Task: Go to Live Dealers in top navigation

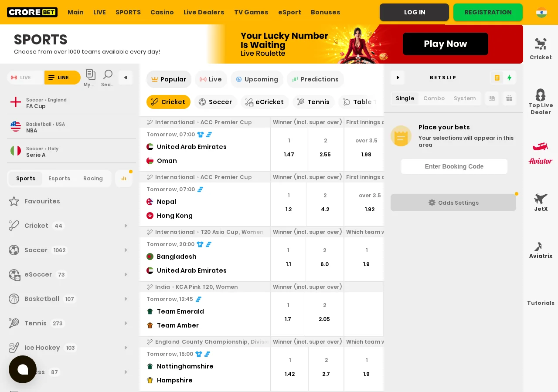Action: [x=204, y=12]
